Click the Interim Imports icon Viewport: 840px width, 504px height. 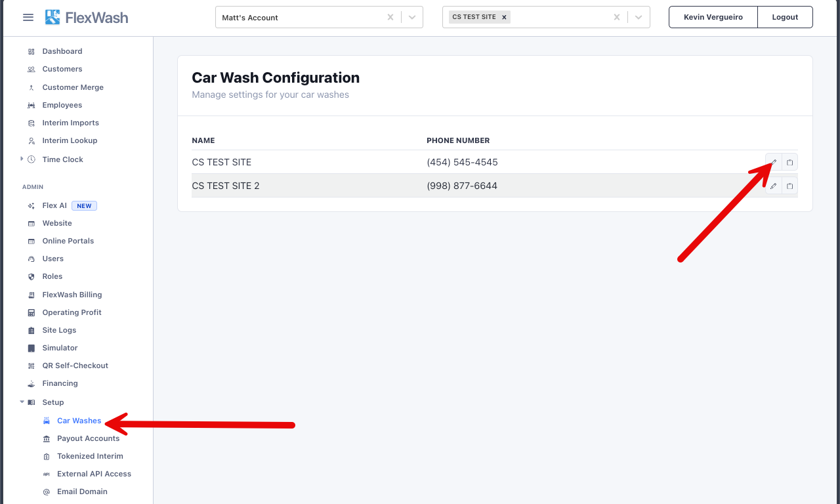[x=31, y=123]
